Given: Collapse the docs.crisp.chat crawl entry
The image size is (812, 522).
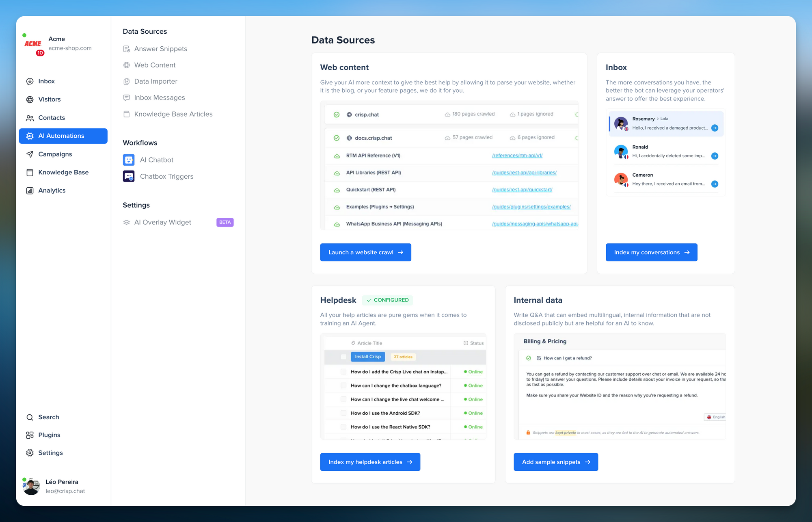Looking at the screenshot, I should coord(373,138).
